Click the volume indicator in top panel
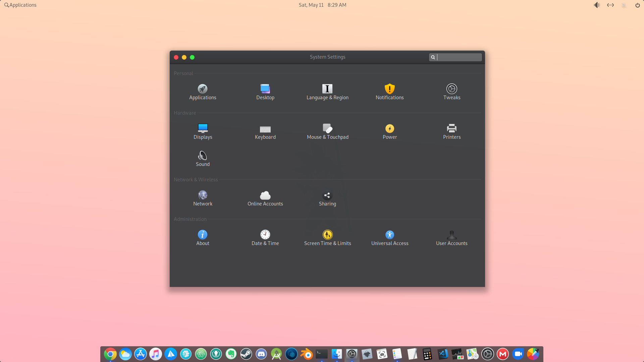Viewport: 644px width, 362px height. click(x=597, y=5)
